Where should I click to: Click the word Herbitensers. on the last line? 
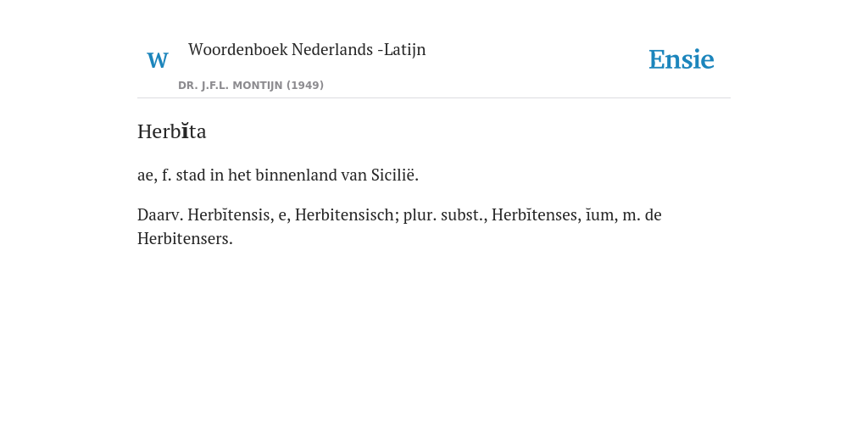coord(185,238)
